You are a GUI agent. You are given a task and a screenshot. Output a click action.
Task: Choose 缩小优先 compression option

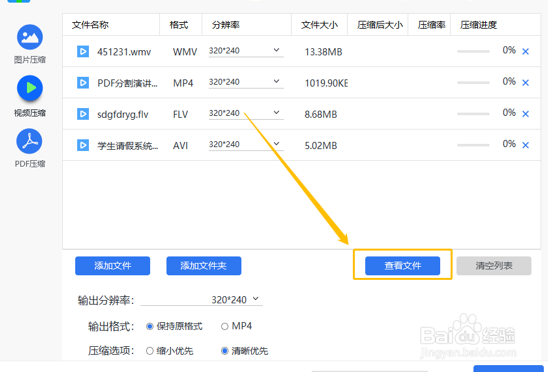(x=150, y=351)
